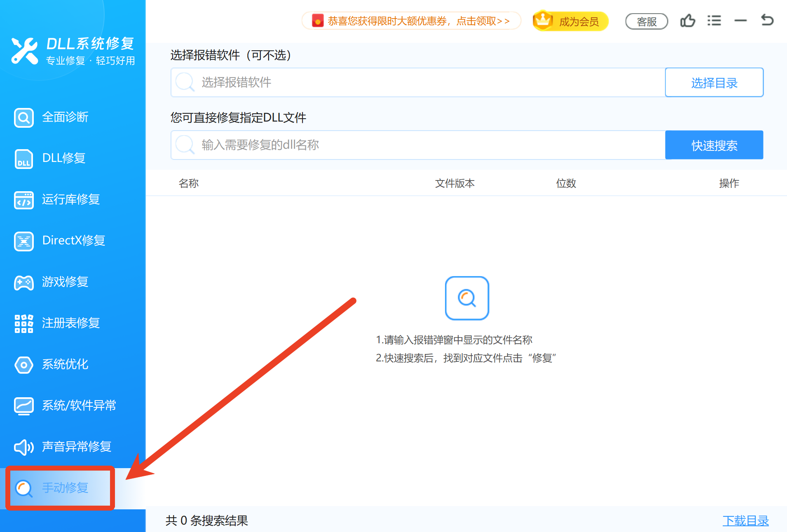Open the list menu icon in title bar
Screen dimensions: 787x532
coord(714,21)
